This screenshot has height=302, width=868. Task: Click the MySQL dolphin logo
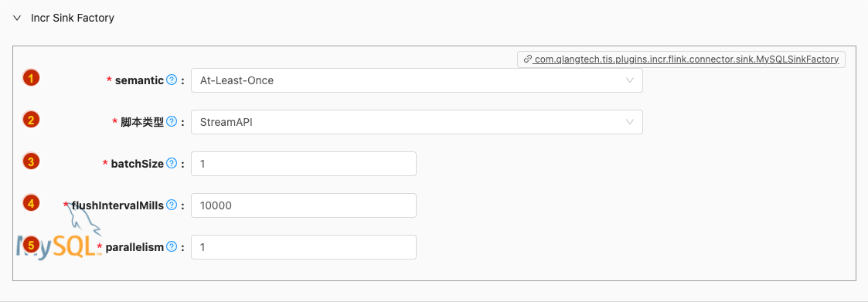tap(60, 232)
